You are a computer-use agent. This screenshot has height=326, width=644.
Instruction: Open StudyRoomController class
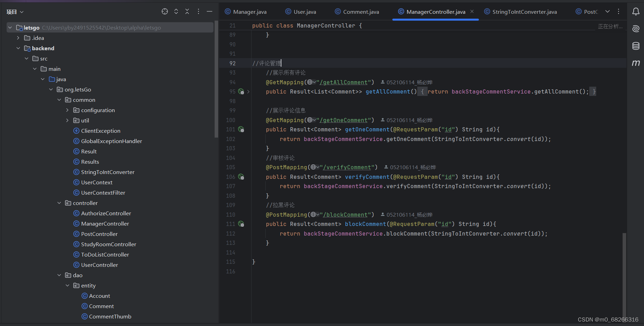[105, 244]
